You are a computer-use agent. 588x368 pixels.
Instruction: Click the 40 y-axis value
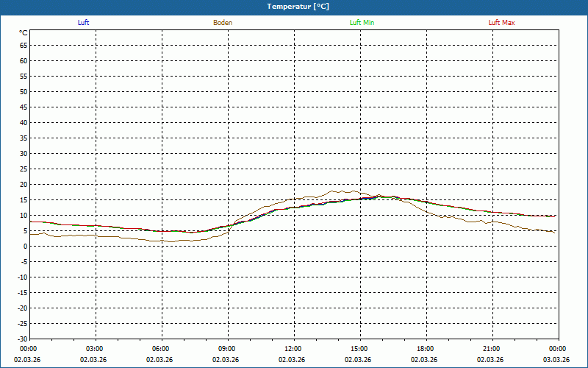[x=24, y=123]
